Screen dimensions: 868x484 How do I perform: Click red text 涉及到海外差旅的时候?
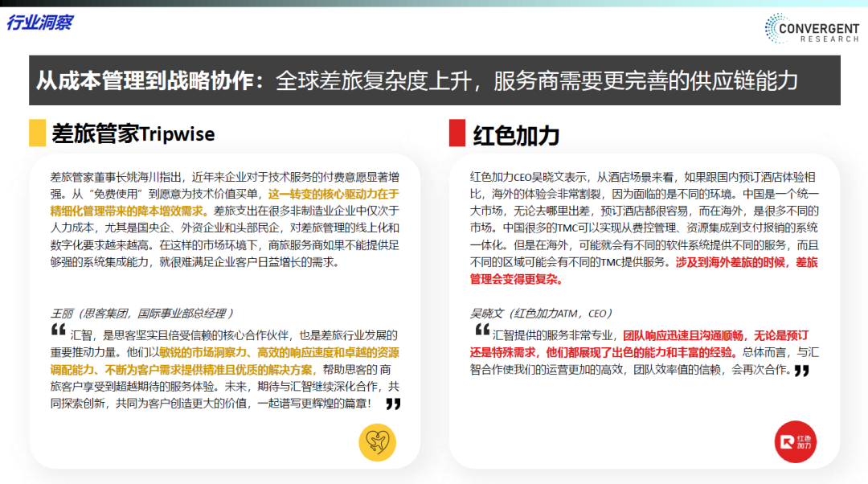730,262
